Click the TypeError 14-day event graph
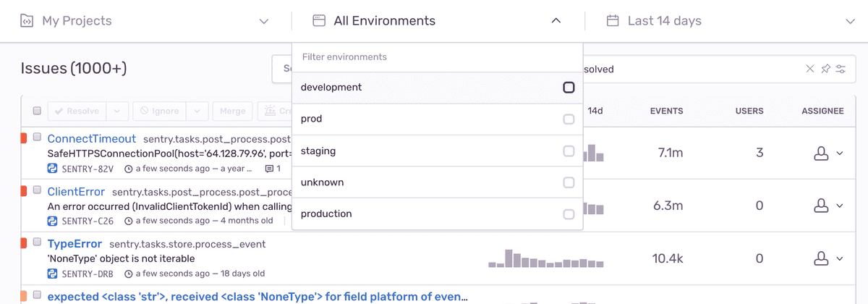The width and height of the screenshot is (868, 304). [545, 258]
